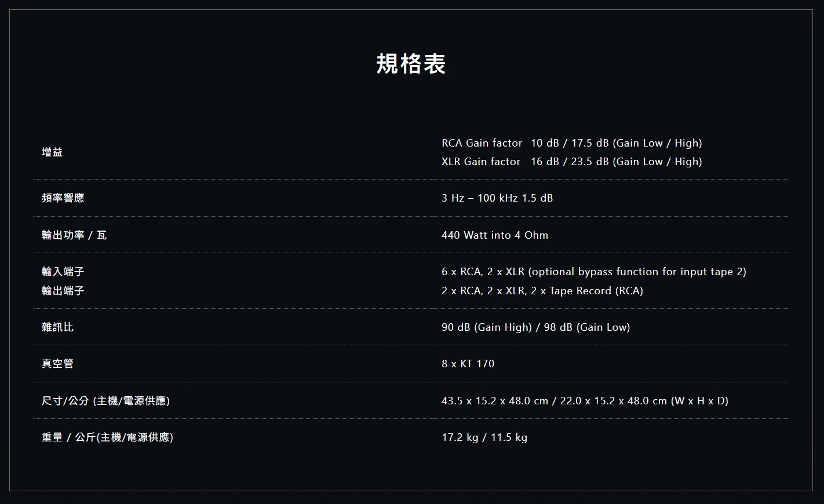
Task: Click the XLR Gain factor line
Action: coord(571,162)
